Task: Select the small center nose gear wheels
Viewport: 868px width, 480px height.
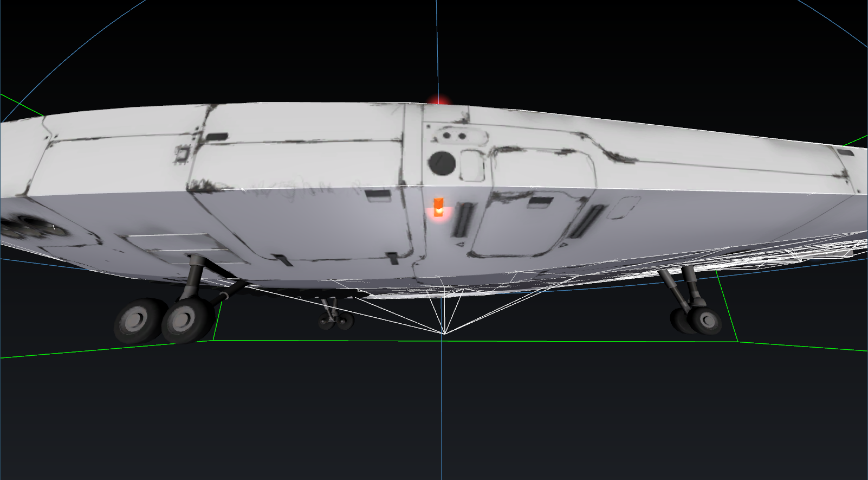Action: tap(336, 322)
